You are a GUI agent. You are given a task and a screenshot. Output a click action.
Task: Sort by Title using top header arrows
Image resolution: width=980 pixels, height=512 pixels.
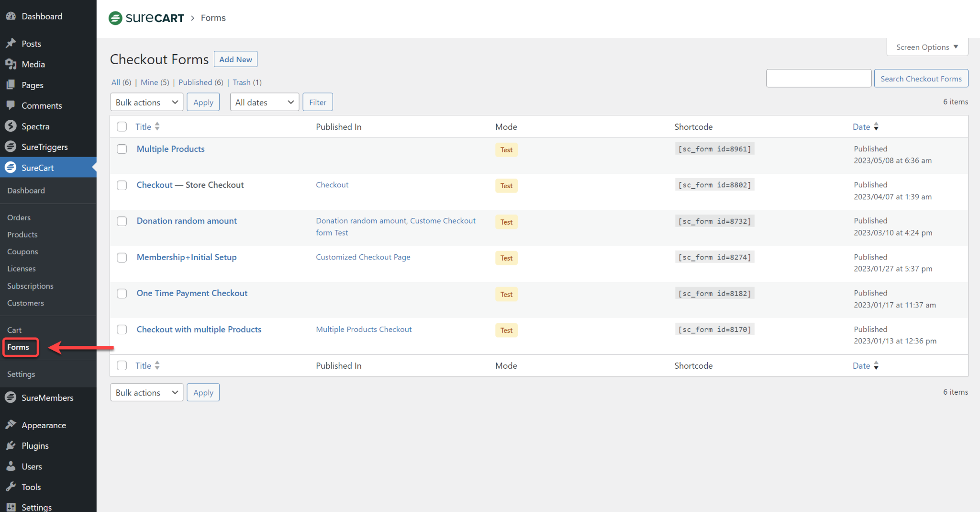point(157,126)
